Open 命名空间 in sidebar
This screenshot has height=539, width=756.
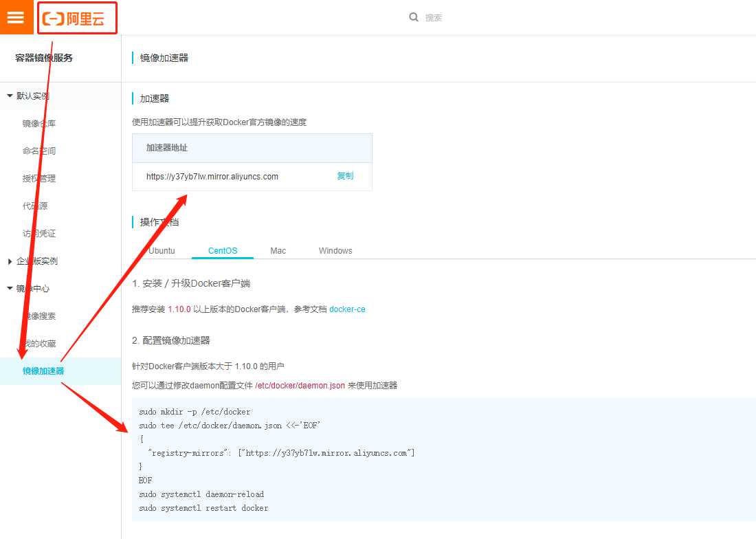[x=39, y=151]
